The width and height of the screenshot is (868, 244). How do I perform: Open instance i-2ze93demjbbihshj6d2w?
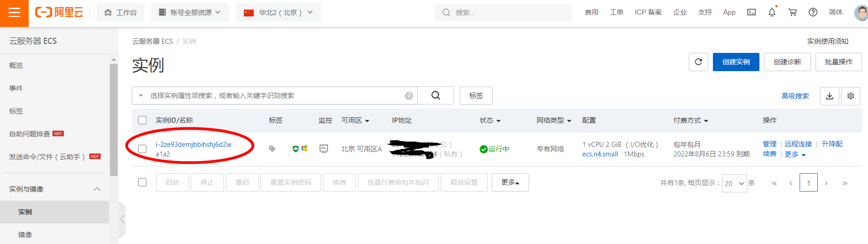[x=193, y=144]
